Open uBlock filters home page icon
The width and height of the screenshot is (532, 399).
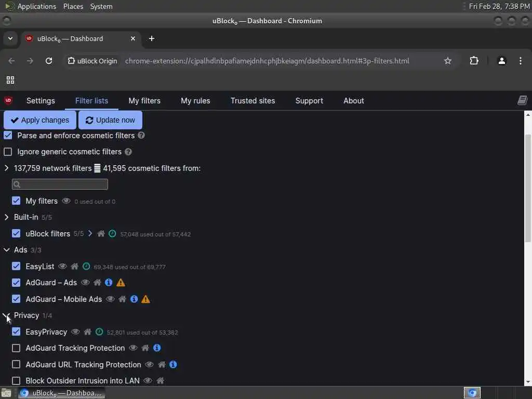click(x=101, y=234)
